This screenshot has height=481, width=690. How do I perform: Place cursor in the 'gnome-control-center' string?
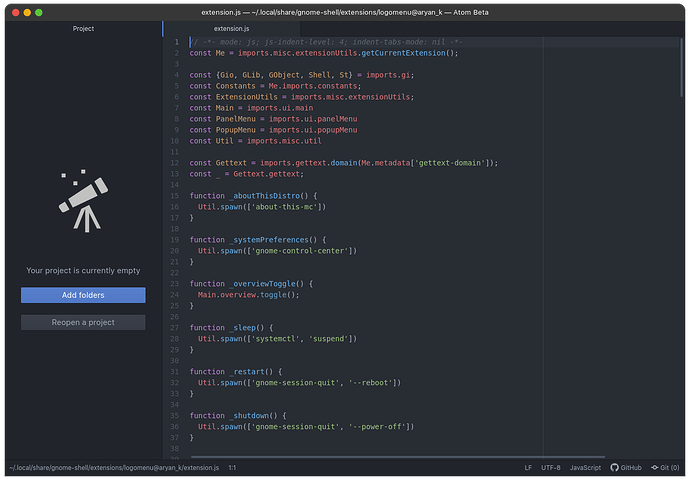pyautogui.click(x=295, y=251)
